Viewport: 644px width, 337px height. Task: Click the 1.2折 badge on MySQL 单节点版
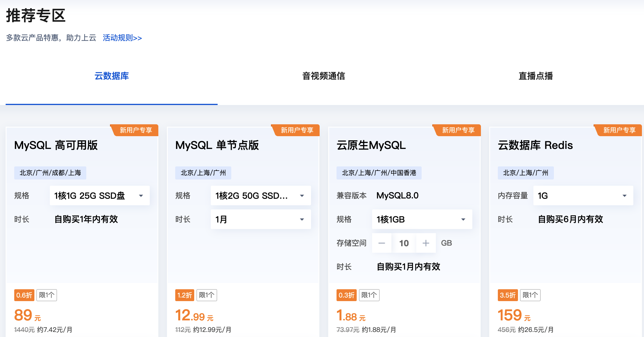[x=184, y=295]
